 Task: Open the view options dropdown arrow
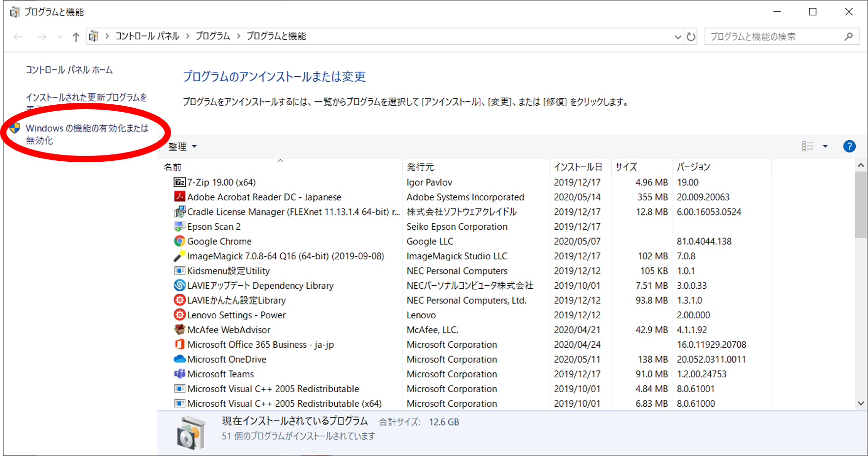pyautogui.click(x=825, y=146)
